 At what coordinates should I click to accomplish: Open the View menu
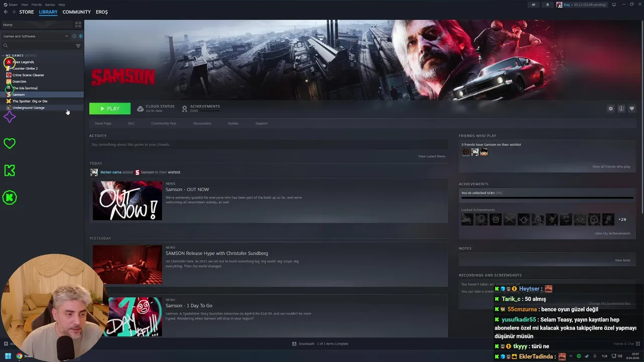click(x=25, y=5)
